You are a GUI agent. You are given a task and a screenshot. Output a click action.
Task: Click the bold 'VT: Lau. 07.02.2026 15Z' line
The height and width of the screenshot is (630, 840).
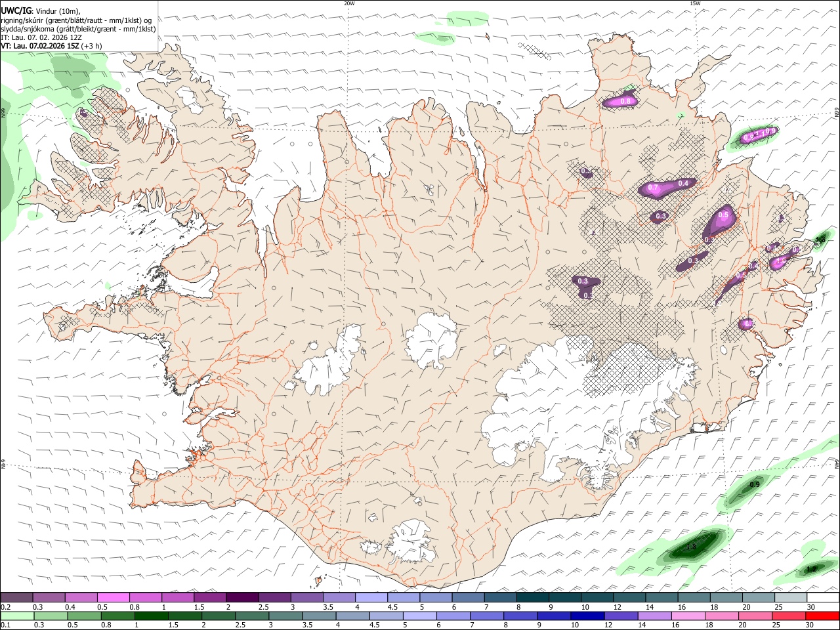[x=40, y=46]
